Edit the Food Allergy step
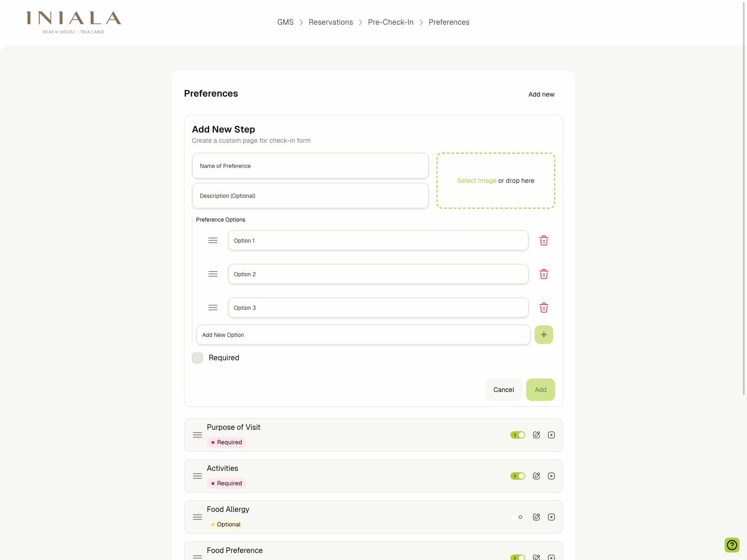The image size is (747, 560). [536, 517]
